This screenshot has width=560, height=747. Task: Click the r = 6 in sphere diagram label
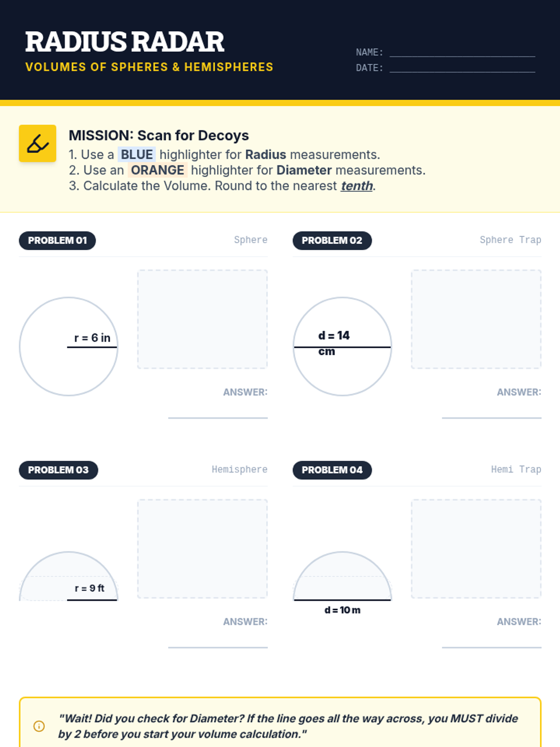point(92,338)
